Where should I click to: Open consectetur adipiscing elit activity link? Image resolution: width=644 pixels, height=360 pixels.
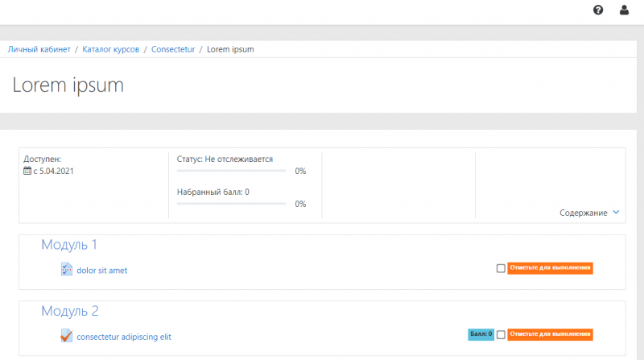pyautogui.click(x=124, y=337)
